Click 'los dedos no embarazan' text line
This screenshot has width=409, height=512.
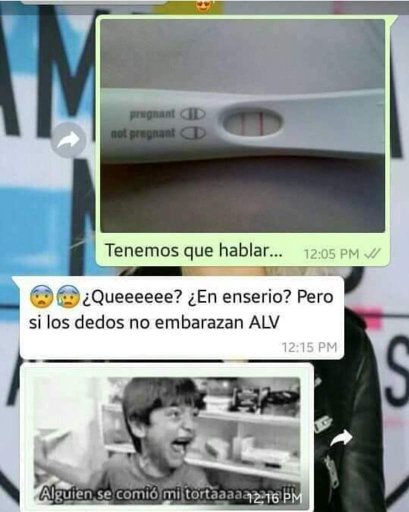coord(146,322)
